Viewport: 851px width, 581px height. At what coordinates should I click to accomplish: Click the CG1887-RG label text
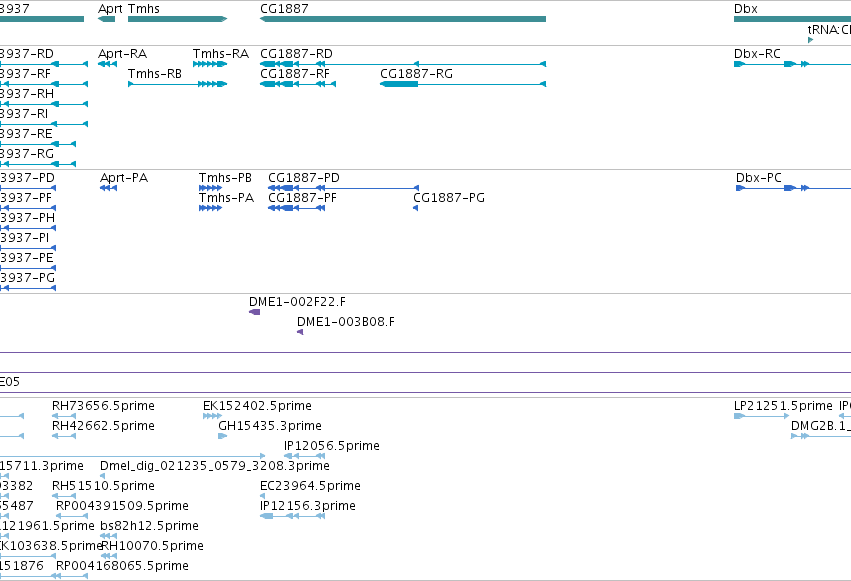(x=416, y=74)
